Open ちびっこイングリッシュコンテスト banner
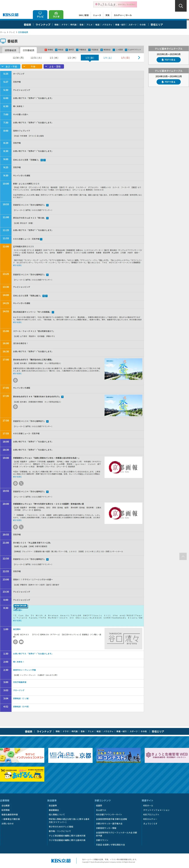Viewport: 189px width, 868px height. (x=22, y=755)
